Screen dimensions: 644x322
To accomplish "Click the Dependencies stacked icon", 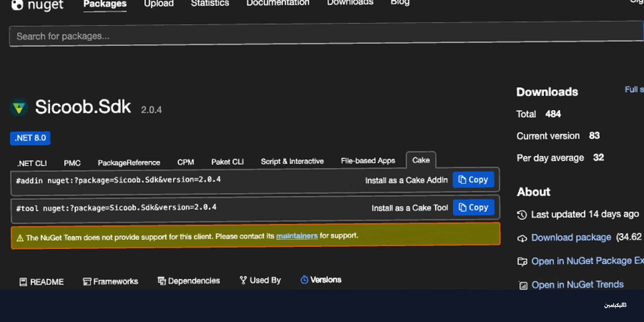I will pos(162,281).
